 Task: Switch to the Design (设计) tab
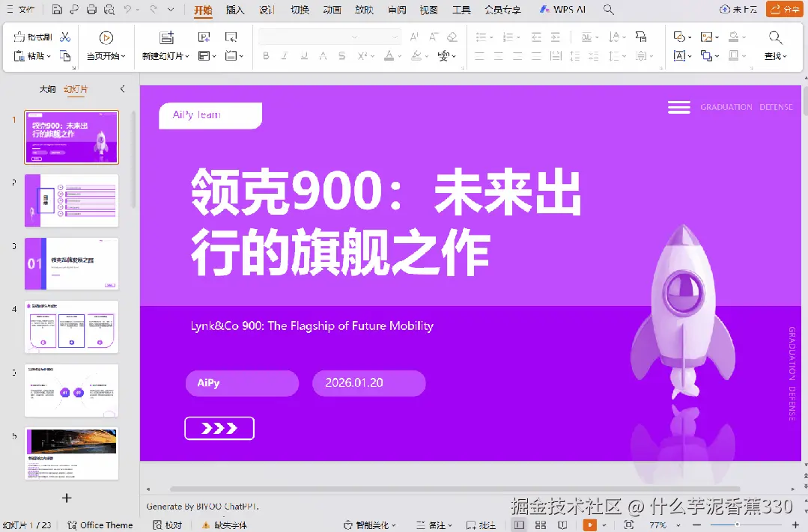click(267, 10)
